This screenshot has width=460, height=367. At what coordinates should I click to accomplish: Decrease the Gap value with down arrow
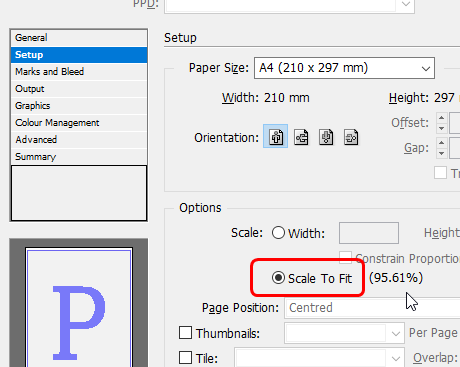coord(441,153)
